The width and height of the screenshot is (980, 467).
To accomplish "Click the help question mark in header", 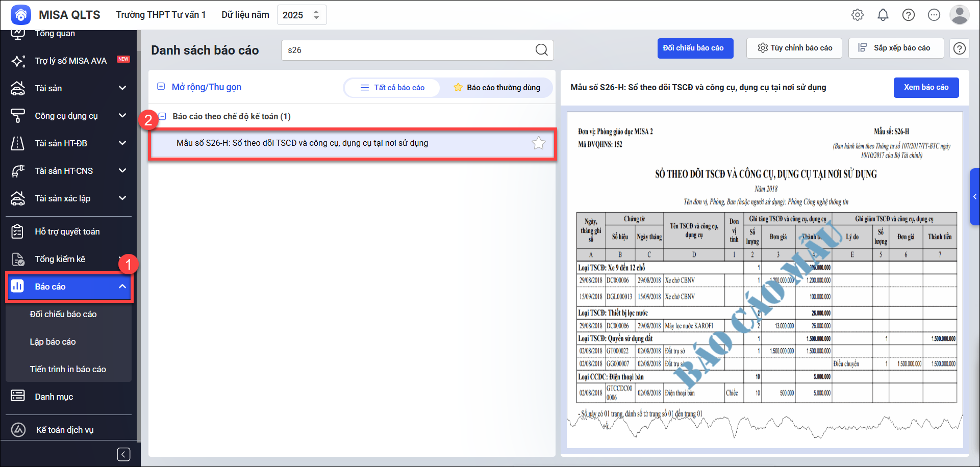I will (909, 15).
